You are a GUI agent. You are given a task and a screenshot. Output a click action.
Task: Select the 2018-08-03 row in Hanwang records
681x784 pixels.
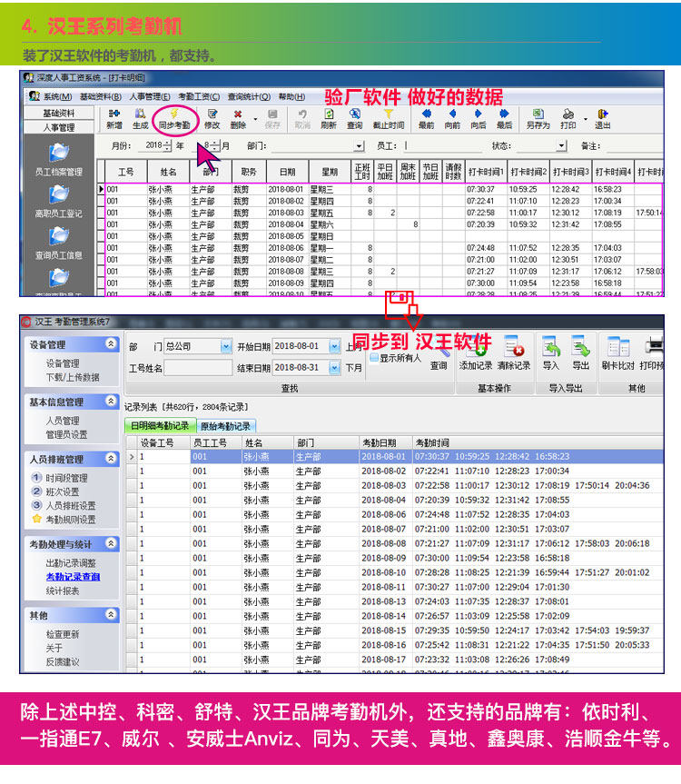click(x=395, y=485)
